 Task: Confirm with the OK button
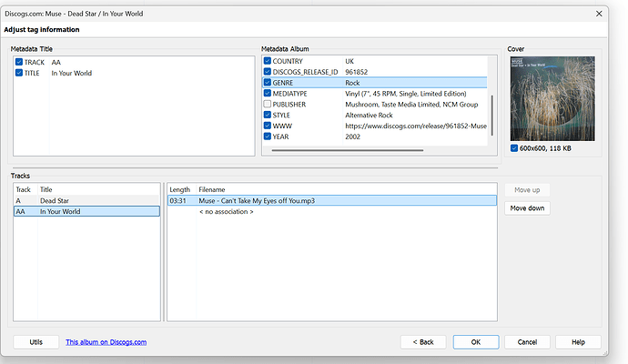pyautogui.click(x=476, y=342)
